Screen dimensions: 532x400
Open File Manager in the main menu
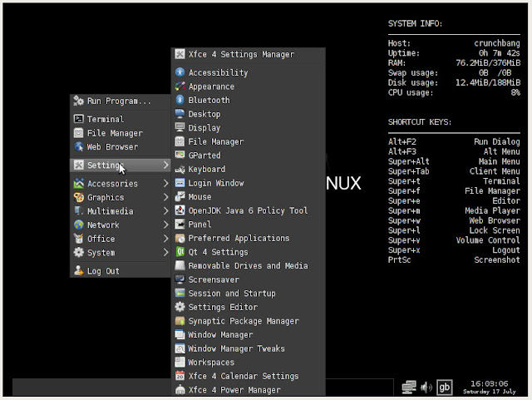pos(120,133)
